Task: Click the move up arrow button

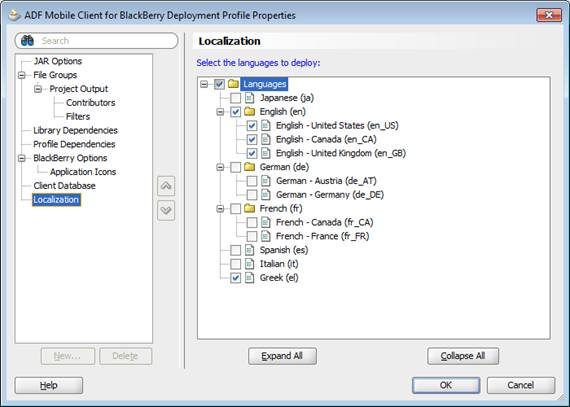Action: (x=166, y=186)
